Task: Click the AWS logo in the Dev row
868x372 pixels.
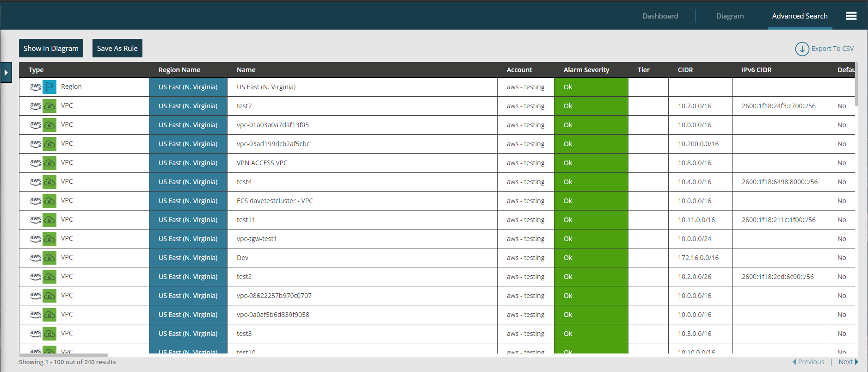Action: point(36,257)
